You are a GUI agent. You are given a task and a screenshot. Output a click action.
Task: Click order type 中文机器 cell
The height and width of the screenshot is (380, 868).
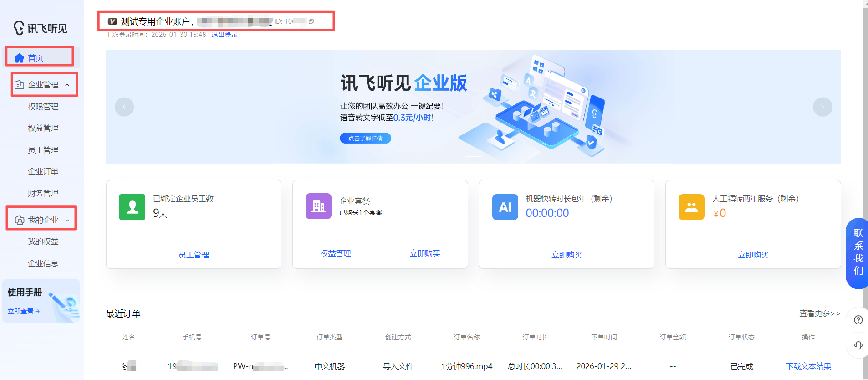coord(330,366)
